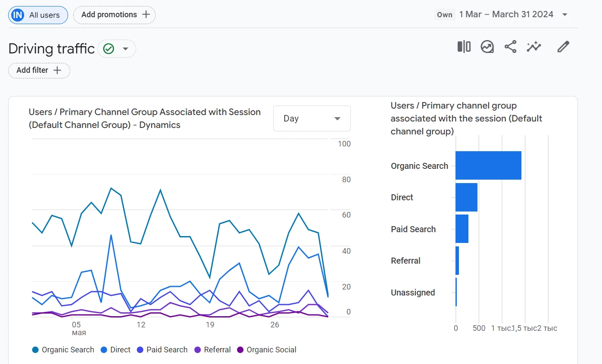The height and width of the screenshot is (364, 602).
Task: Click the Organic Search bar in chart
Action: (x=488, y=165)
